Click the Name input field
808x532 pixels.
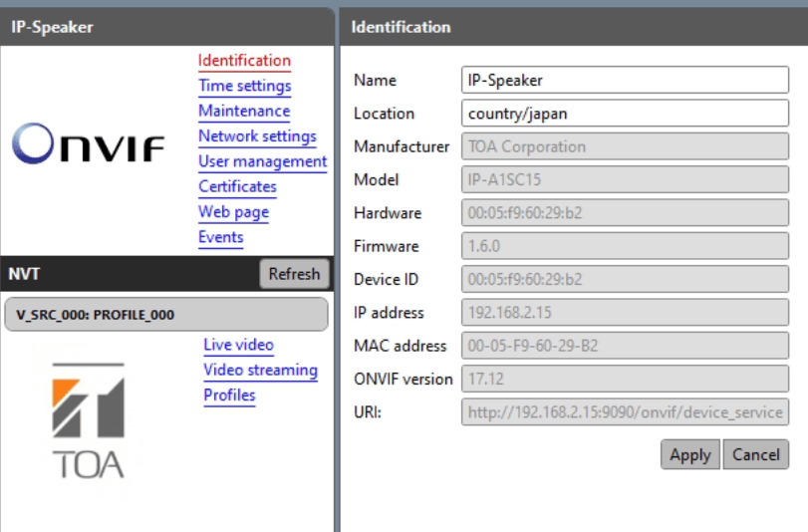pos(625,81)
